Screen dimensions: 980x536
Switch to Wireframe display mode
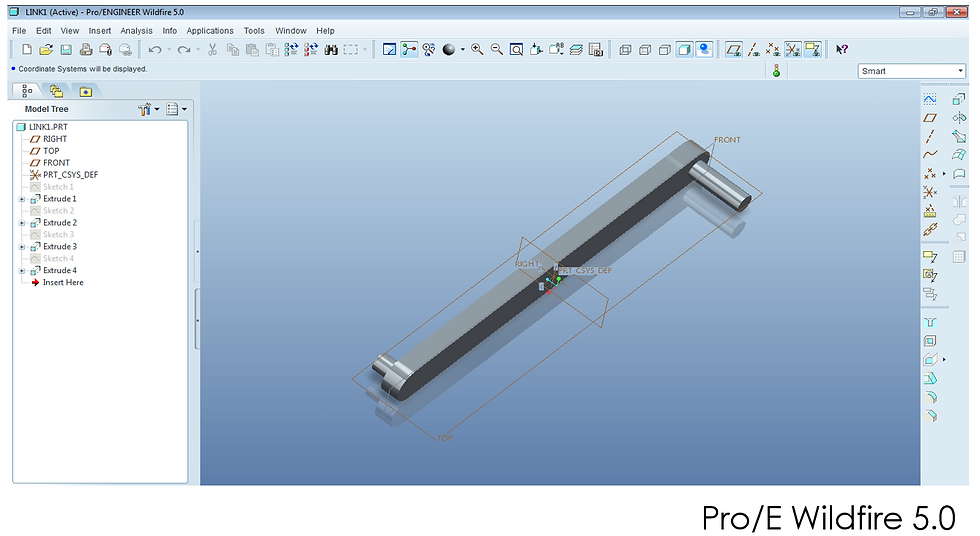(x=625, y=49)
